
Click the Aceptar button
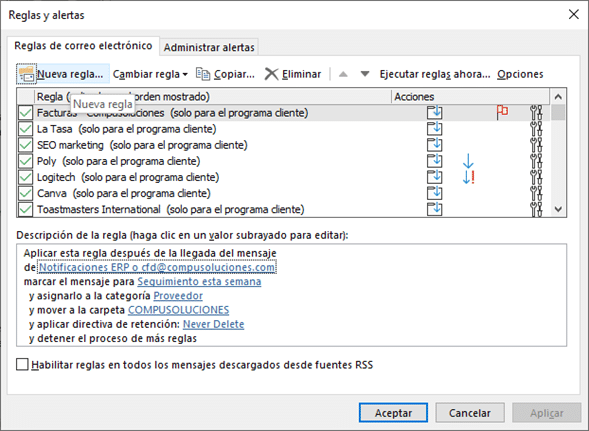coord(393,413)
